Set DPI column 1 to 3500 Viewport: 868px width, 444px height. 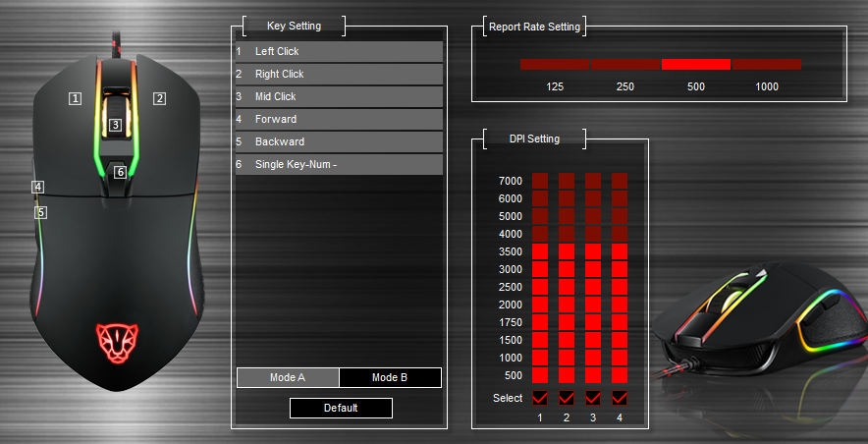coord(540,251)
